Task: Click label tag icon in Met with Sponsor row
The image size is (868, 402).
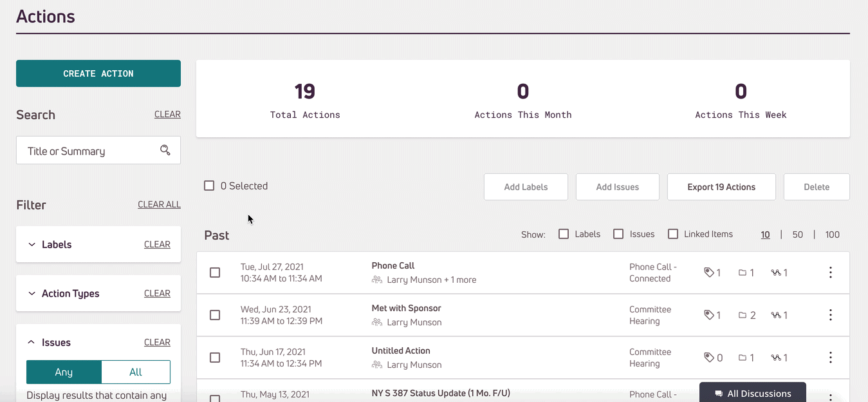Action: (709, 315)
